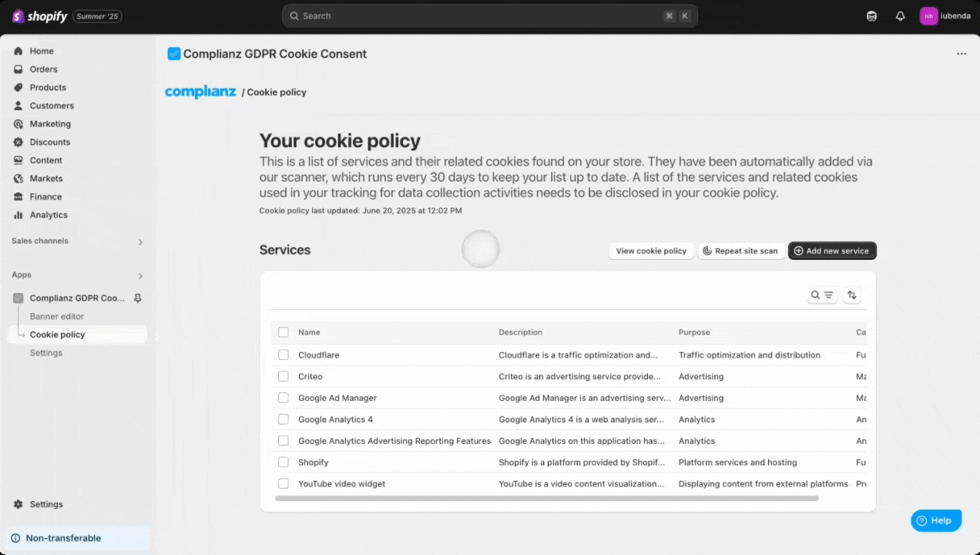
Task: Click the Settings gear icon at bottom
Action: click(18, 504)
